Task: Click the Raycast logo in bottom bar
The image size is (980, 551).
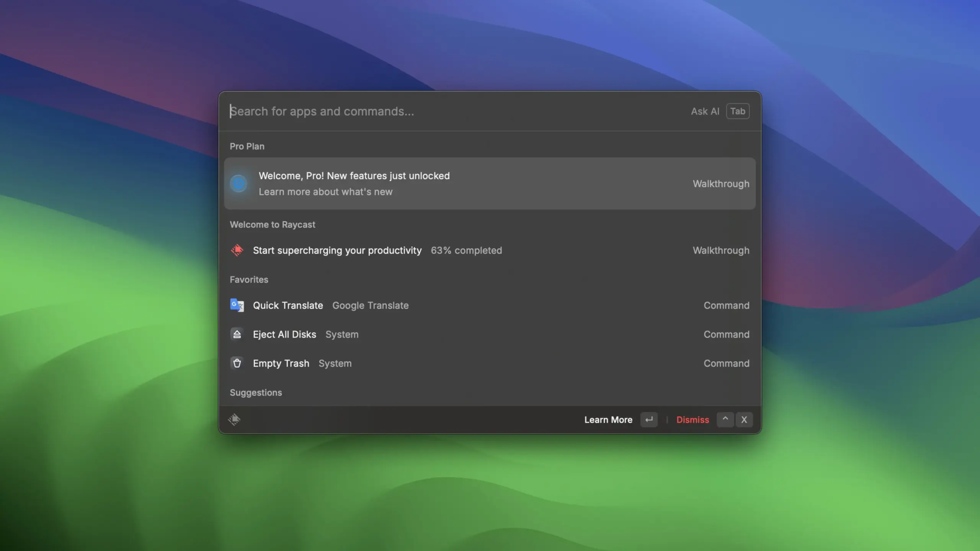Action: tap(234, 420)
